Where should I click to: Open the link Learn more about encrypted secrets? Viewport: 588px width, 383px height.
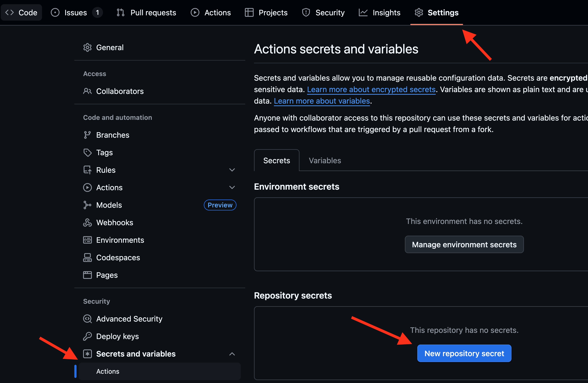tap(371, 89)
